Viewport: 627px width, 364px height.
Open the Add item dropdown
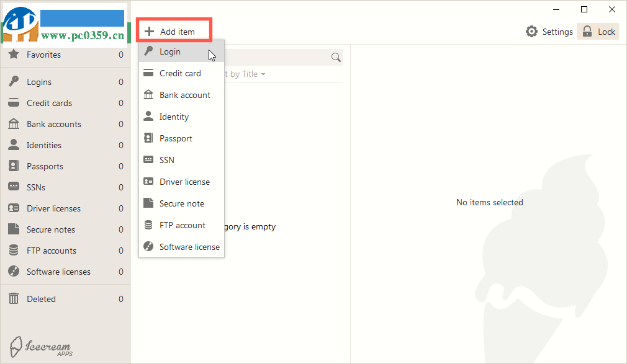click(174, 30)
